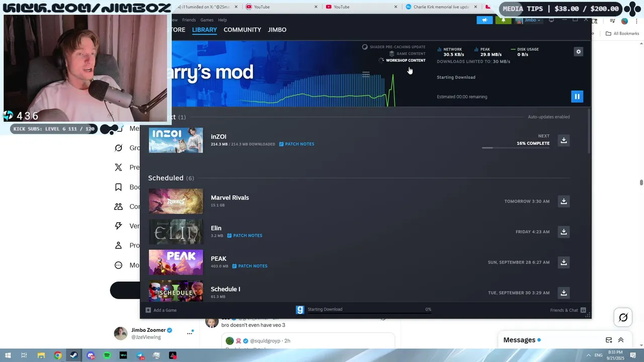This screenshot has height=362, width=644.
Task: Click the Workshop Content label
Action: click(x=406, y=60)
